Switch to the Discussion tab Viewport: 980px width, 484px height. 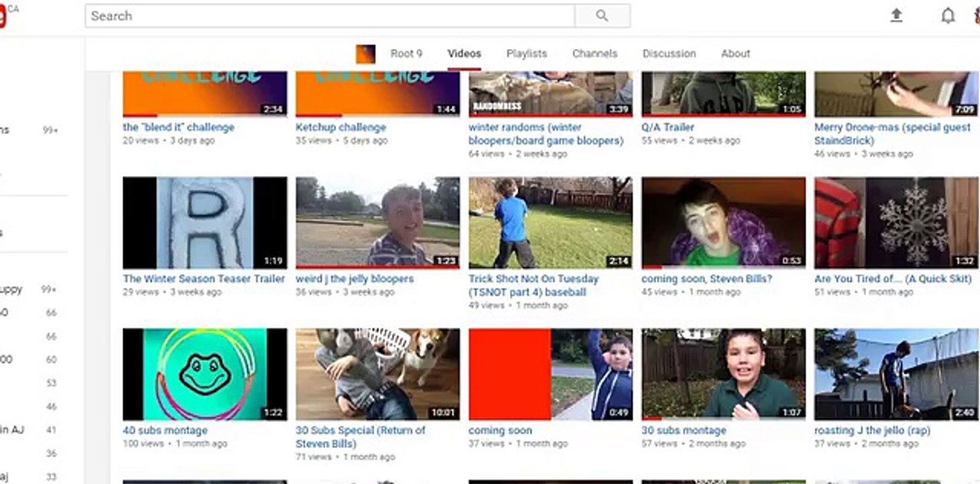coord(669,54)
